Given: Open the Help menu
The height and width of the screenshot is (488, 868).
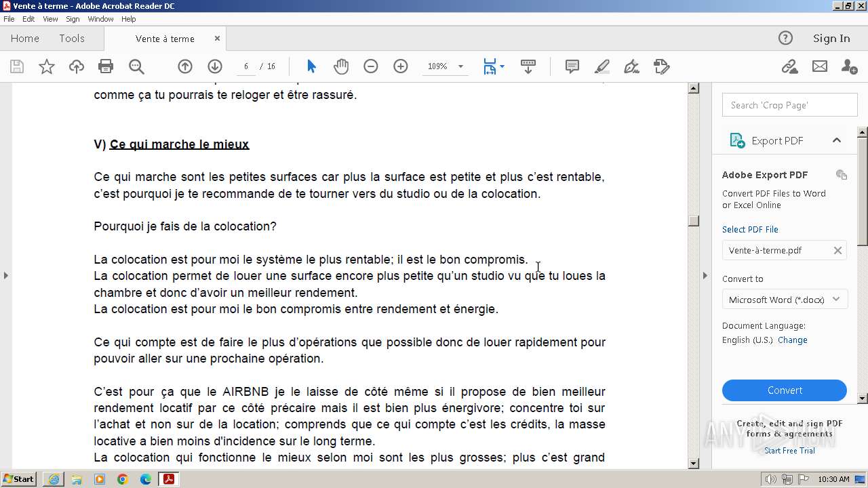Looking at the screenshot, I should click(129, 19).
